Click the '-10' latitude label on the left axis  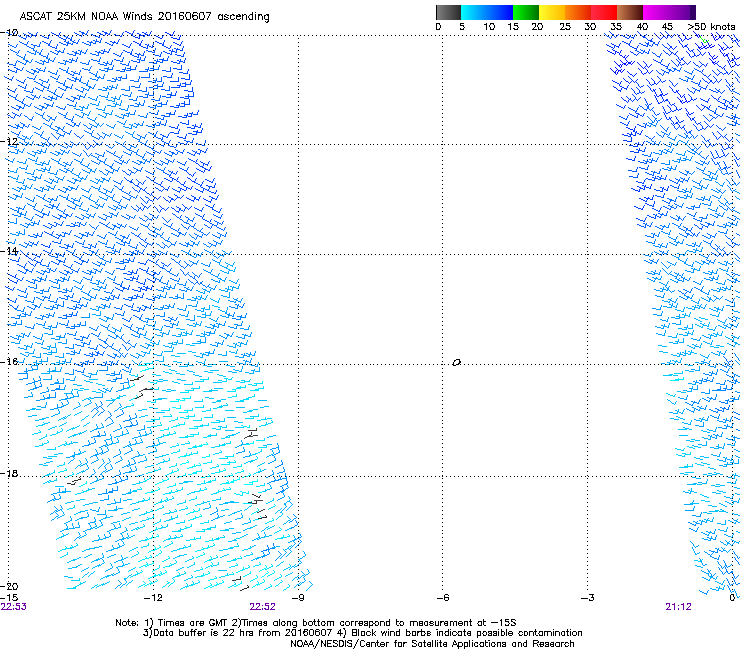pos(9,33)
